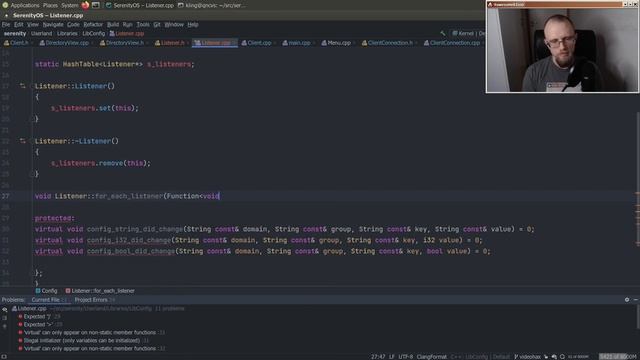Select the Project Errors problems tab
The width and height of the screenshot is (640, 360).
(94, 300)
